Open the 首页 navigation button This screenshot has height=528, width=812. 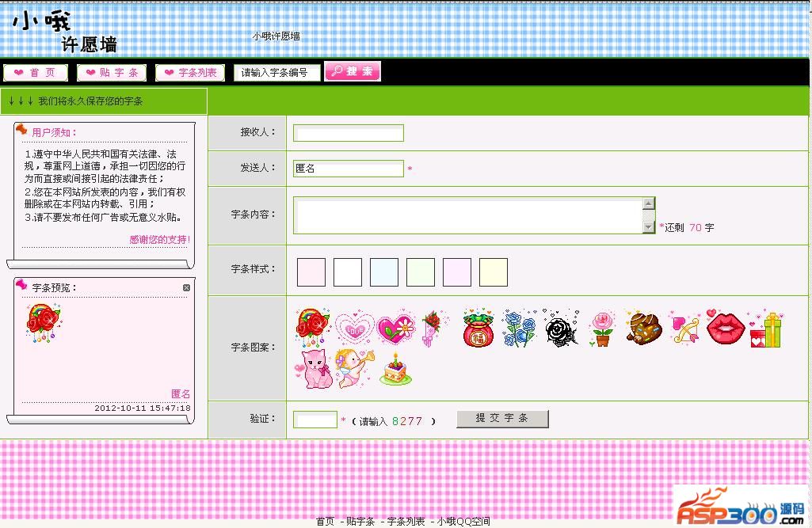click(x=36, y=73)
